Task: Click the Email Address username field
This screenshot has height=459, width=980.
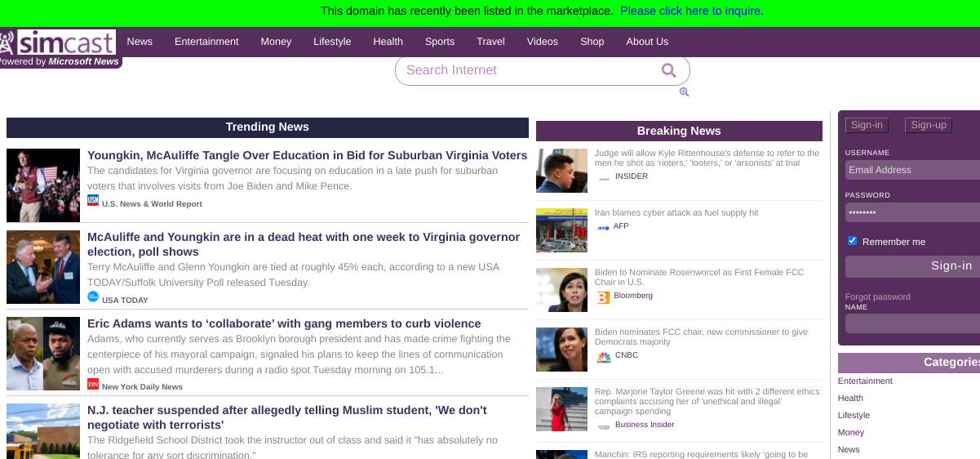Action: (912, 170)
